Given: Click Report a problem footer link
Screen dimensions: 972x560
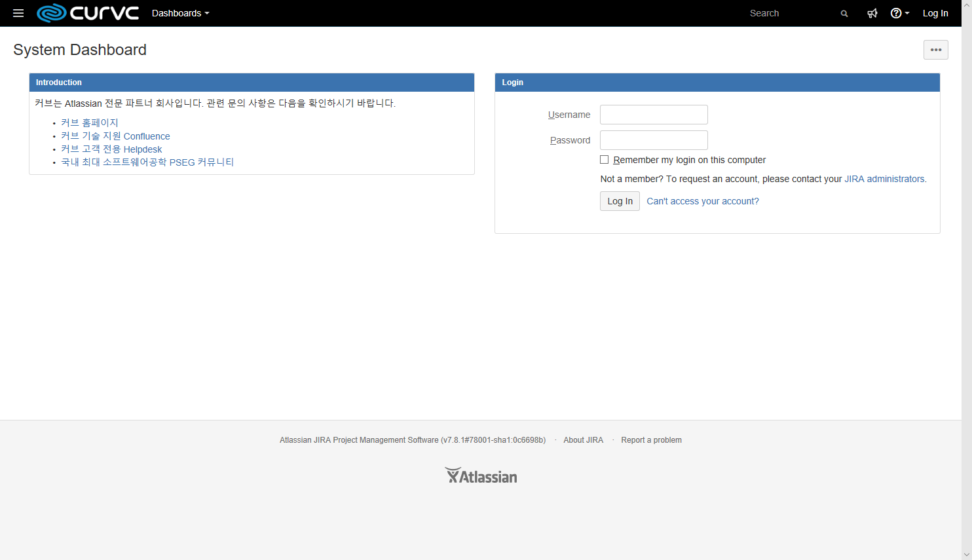Looking at the screenshot, I should [x=651, y=440].
